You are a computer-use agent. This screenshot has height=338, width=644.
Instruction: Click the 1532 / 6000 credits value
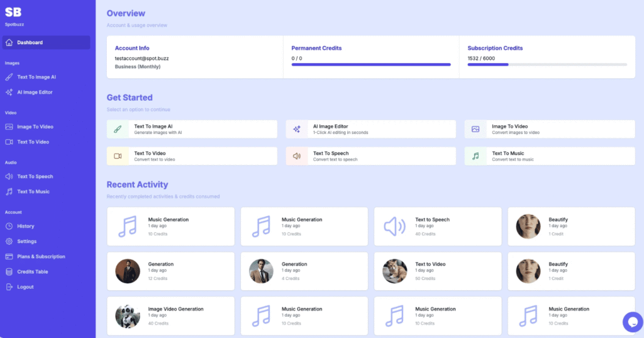tap(481, 59)
